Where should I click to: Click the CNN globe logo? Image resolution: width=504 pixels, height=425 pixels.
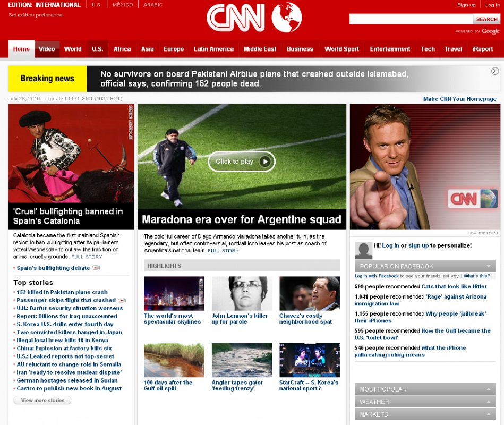point(286,18)
